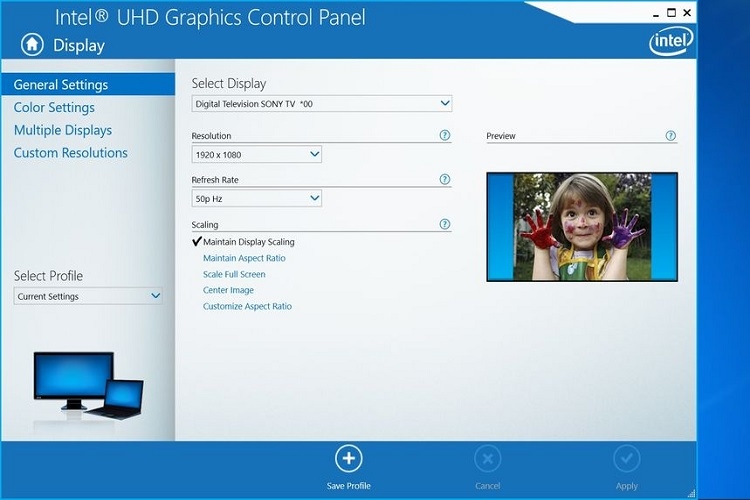
Task: Select Center Image scaling option
Action: coord(228,290)
